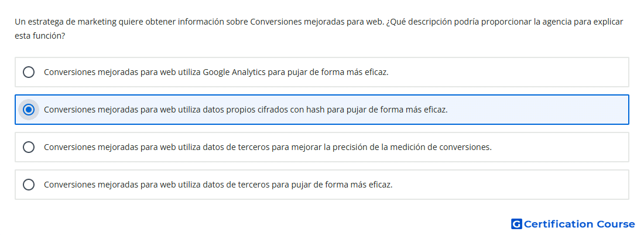Click answer text about precisión de la medición
The height and width of the screenshot is (235, 644).
pos(268,147)
